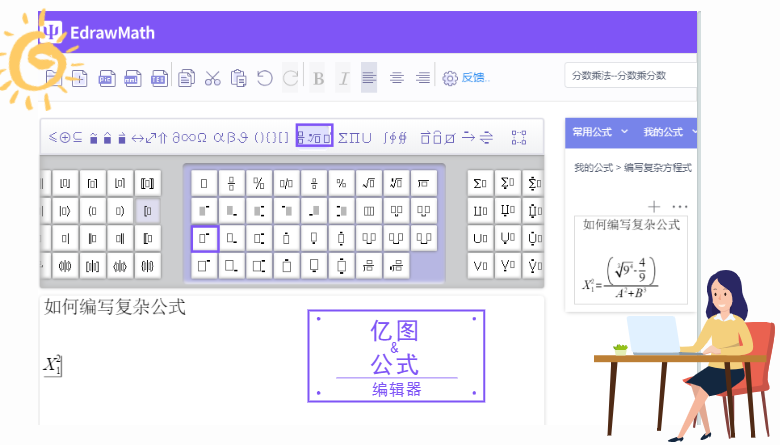Image resolution: width=780 pixels, height=445 pixels.
Task: Open relational symbols group ≤⊕⊆
Action: 65,138
